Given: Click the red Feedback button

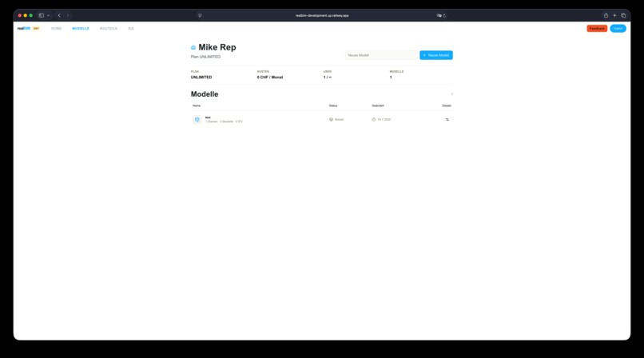Looking at the screenshot, I should pyautogui.click(x=597, y=28).
